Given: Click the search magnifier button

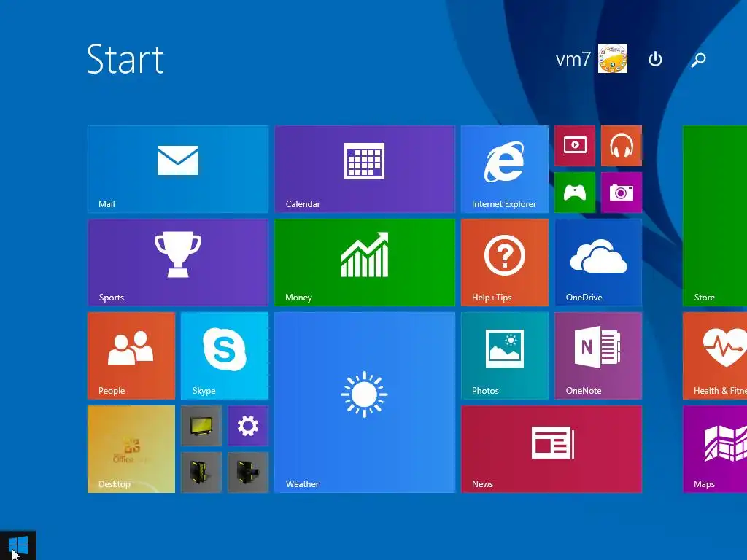Looking at the screenshot, I should coord(698,60).
